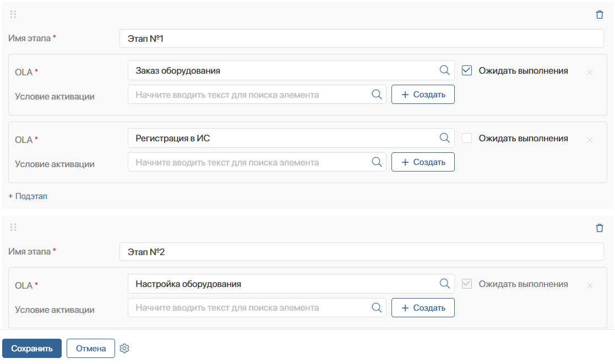Edit the stage name Этап №1
Viewport: 615px width, 364px height.
(361, 38)
